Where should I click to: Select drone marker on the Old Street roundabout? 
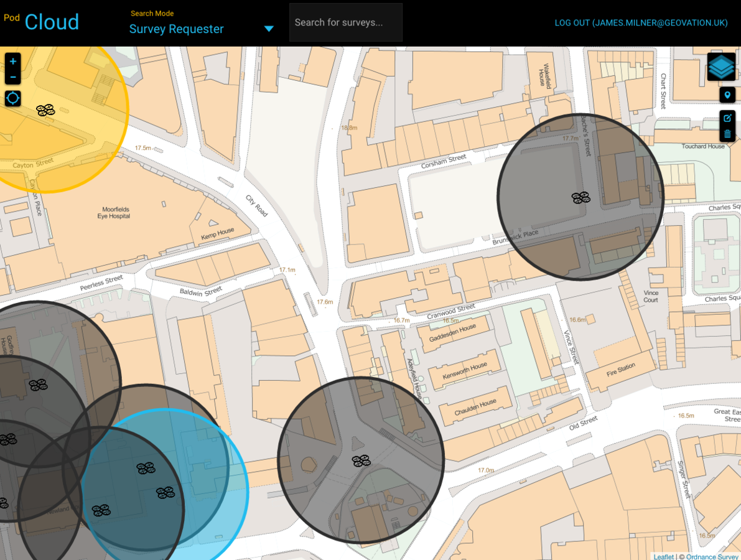[x=361, y=461]
